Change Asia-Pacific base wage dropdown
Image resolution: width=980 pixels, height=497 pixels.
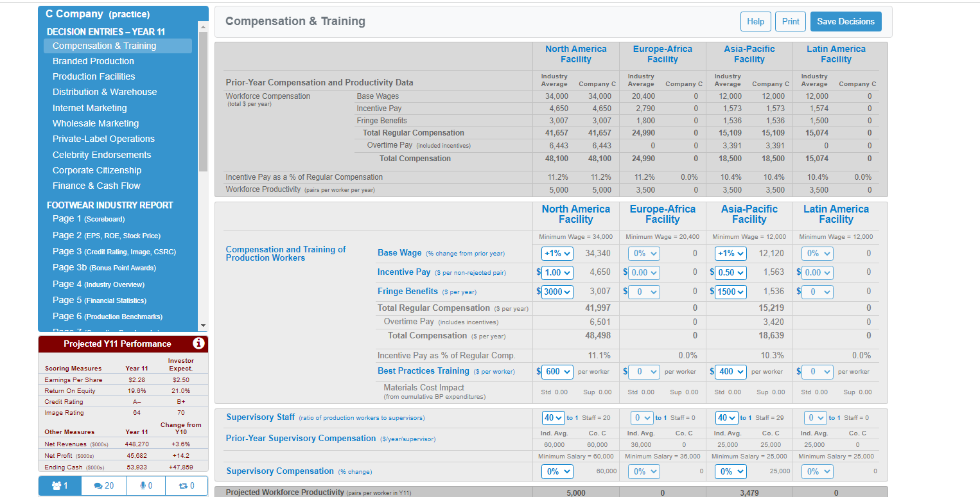(731, 253)
